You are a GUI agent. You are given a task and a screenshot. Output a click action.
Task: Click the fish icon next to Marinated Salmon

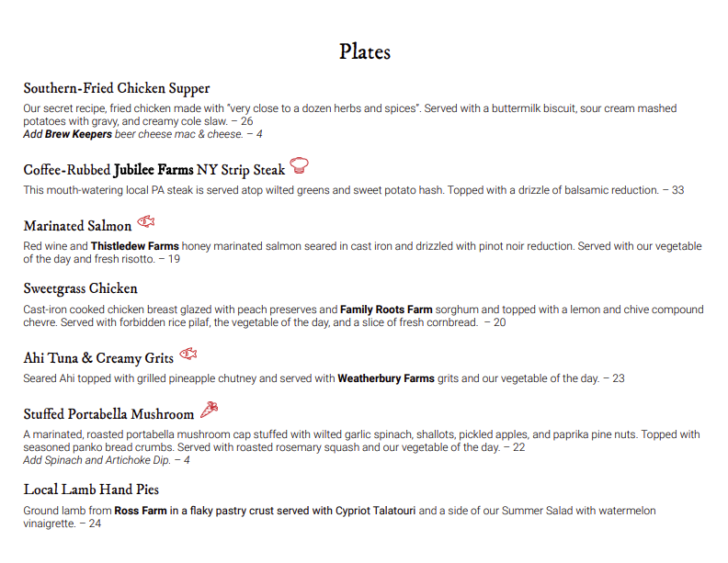click(x=146, y=221)
